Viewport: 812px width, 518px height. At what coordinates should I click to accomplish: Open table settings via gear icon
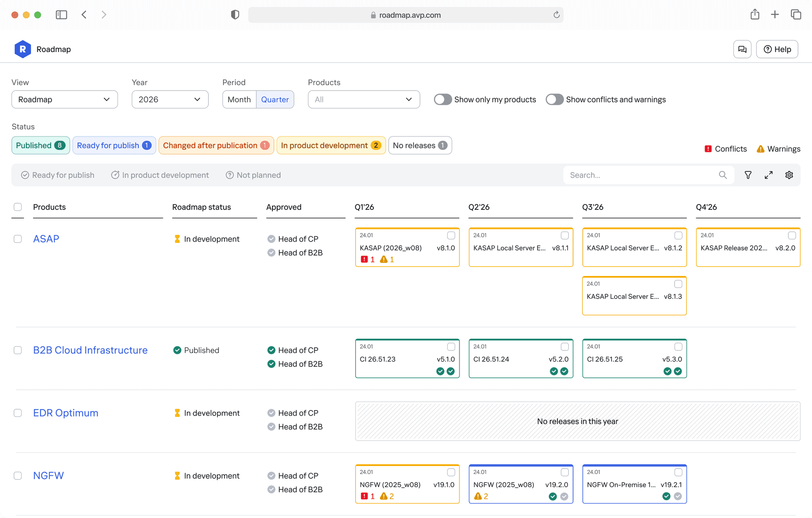click(789, 175)
